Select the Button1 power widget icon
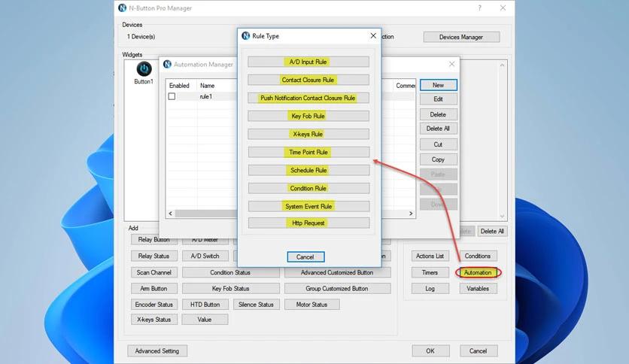The width and height of the screenshot is (629, 364). pyautogui.click(x=144, y=69)
